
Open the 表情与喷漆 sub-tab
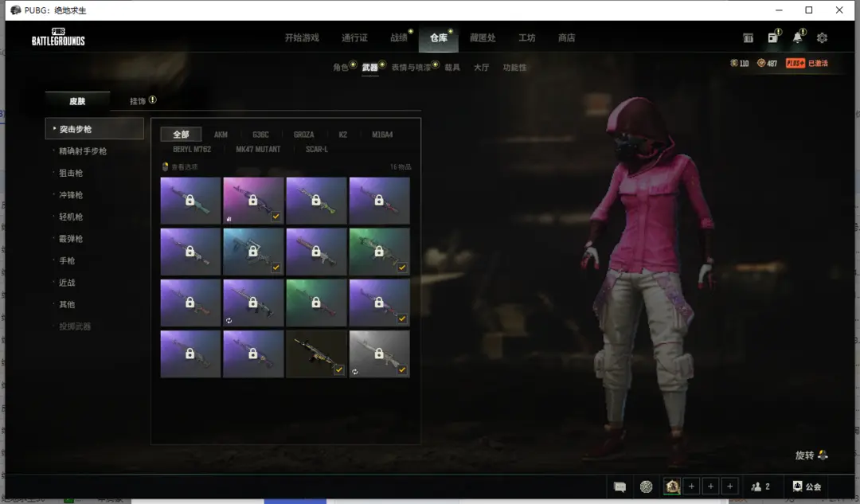(411, 68)
